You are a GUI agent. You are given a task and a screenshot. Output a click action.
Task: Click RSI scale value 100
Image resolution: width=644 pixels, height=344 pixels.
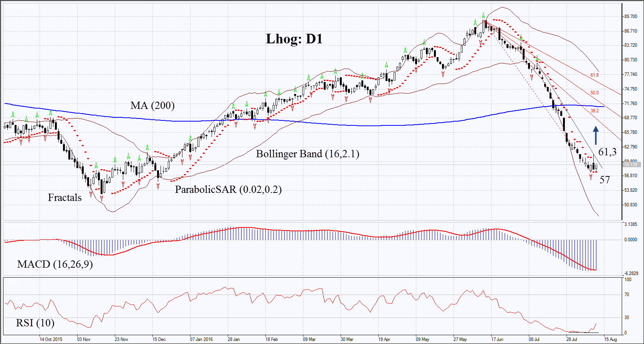628,280
